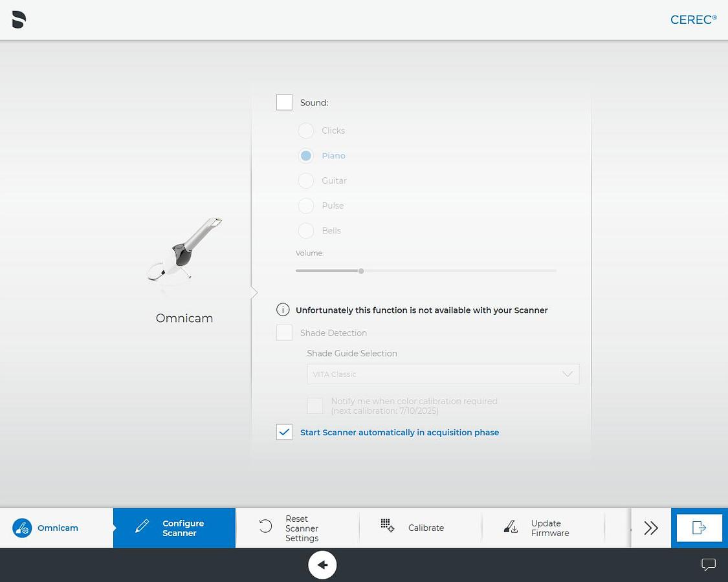Click the Update Firmware label
The height and width of the screenshot is (582, 728).
(x=550, y=528)
